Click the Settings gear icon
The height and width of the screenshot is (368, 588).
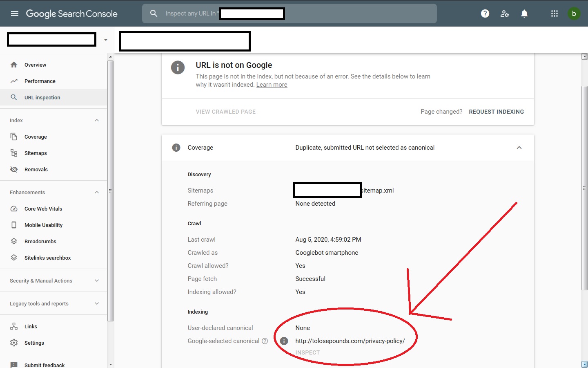[x=14, y=343]
